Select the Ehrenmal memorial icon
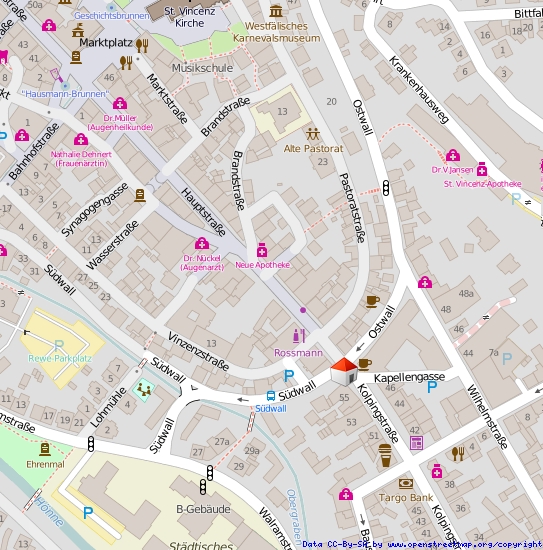Image resolution: width=543 pixels, height=550 pixels. coord(45,449)
